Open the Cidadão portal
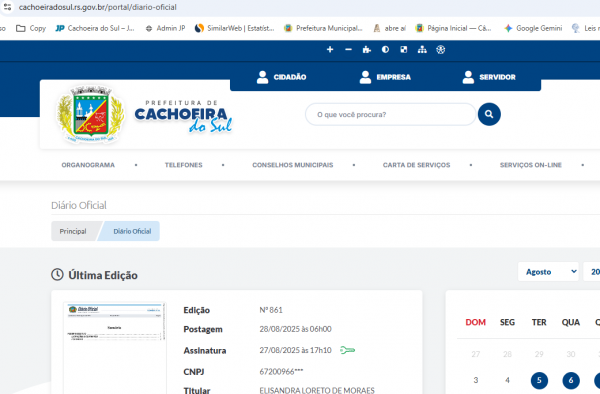The height and width of the screenshot is (394, 600). pyautogui.click(x=281, y=77)
